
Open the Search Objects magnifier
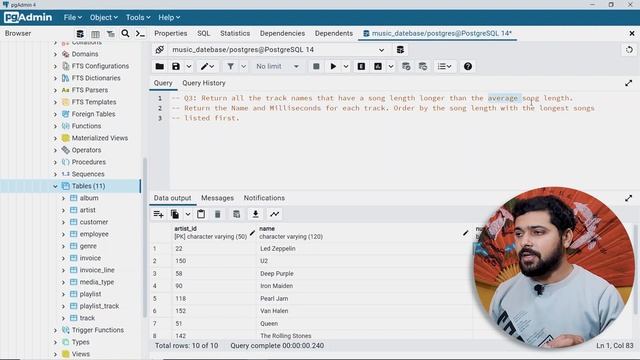click(x=125, y=33)
